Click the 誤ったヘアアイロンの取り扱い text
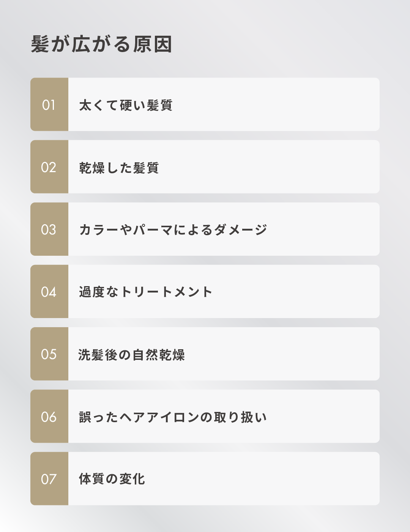Screen dimensions: 410x532 (x=173, y=417)
